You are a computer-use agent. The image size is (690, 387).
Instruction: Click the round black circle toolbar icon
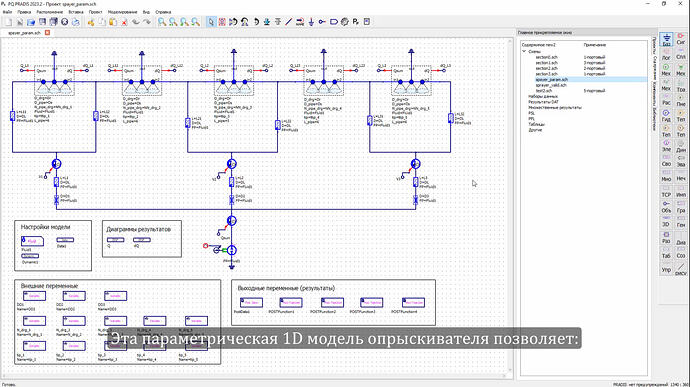coord(65,22)
